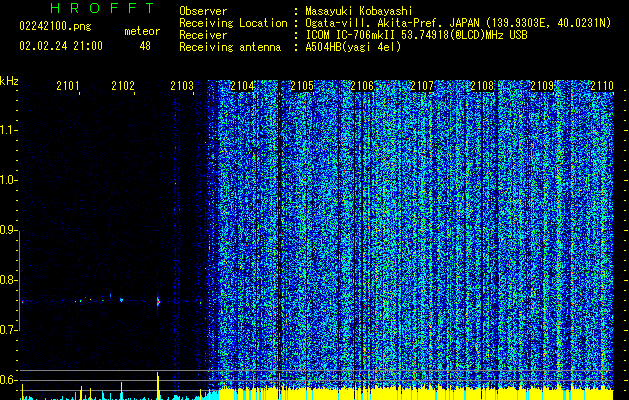Click the Receiving antenna label

pyautogui.click(x=230, y=47)
